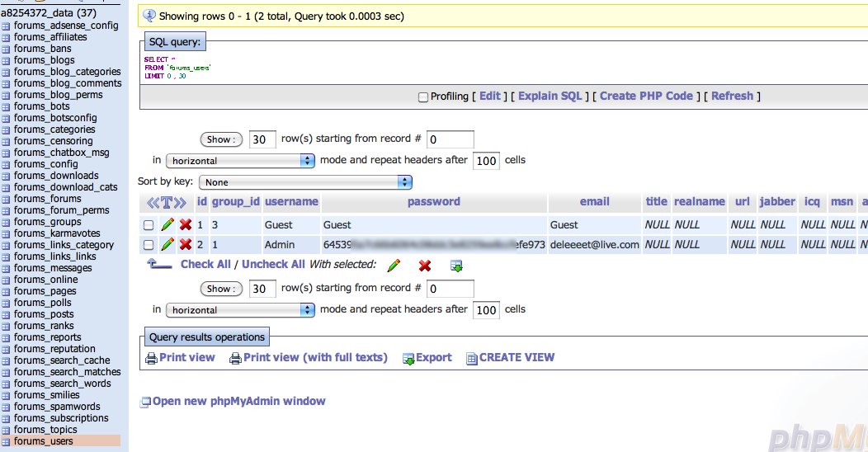Click the Refresh link
Screen dimensions: 868x452
tap(733, 96)
